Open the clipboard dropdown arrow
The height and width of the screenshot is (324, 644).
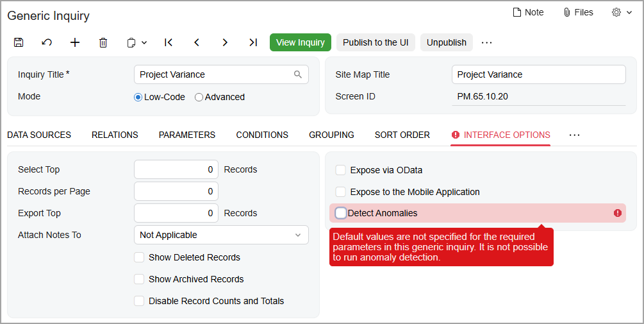coord(144,42)
